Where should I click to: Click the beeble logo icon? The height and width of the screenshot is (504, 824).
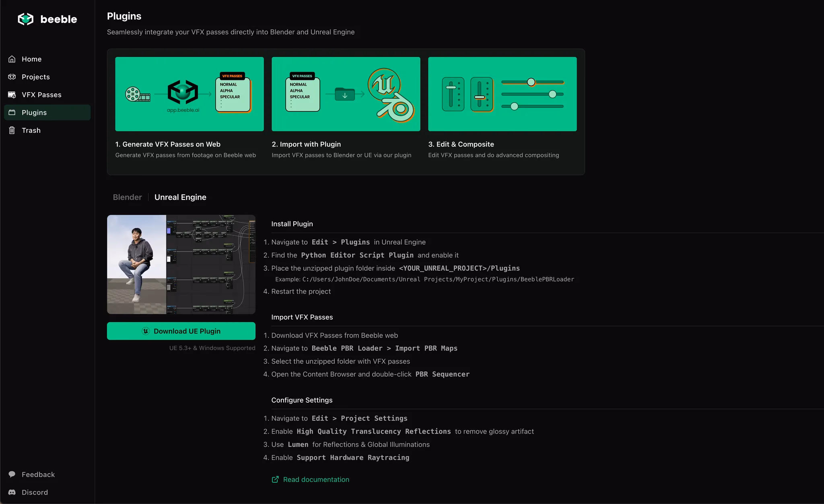pos(25,19)
